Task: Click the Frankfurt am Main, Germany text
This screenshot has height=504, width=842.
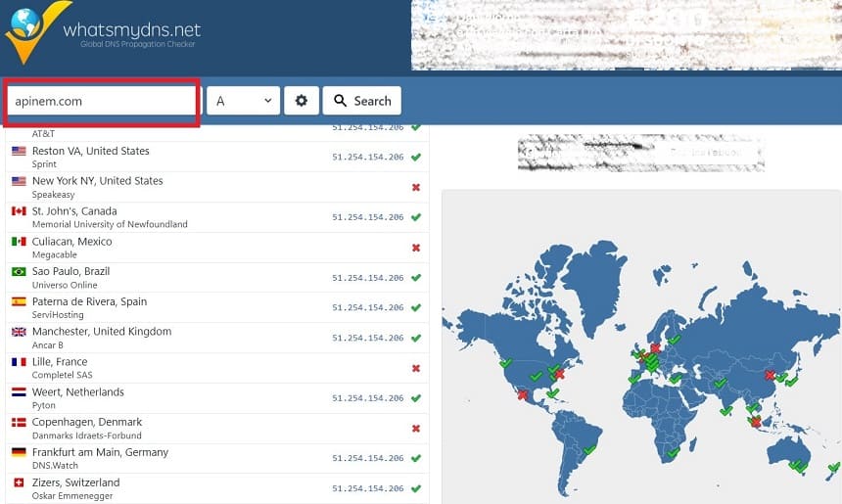Action: point(101,452)
